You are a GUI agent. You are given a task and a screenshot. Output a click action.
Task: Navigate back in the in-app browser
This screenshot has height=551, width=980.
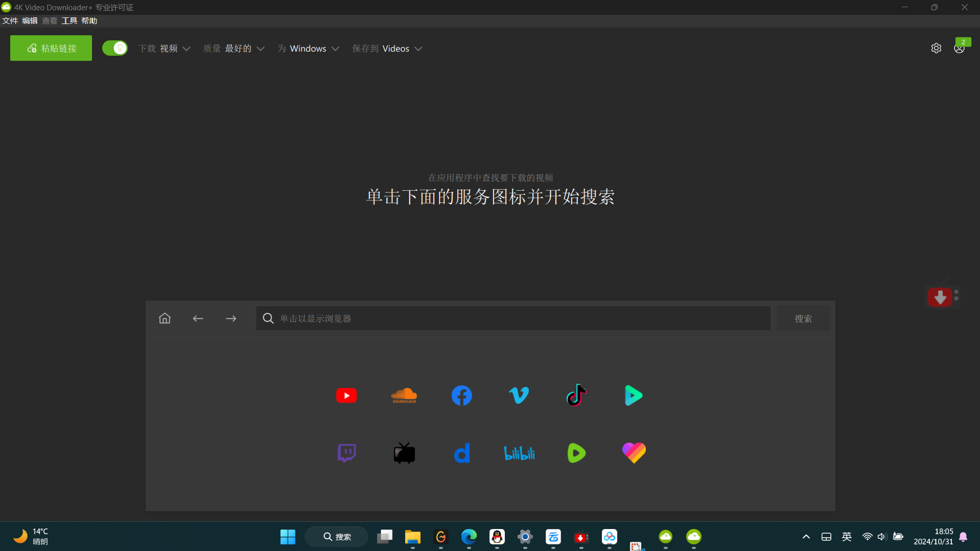point(198,318)
